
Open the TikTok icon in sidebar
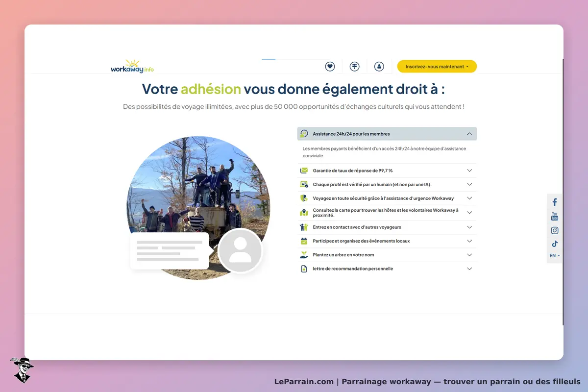[555, 244]
